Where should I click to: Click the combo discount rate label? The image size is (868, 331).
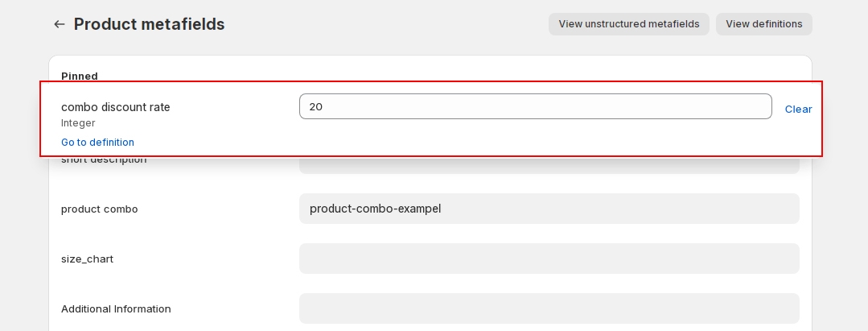115,107
